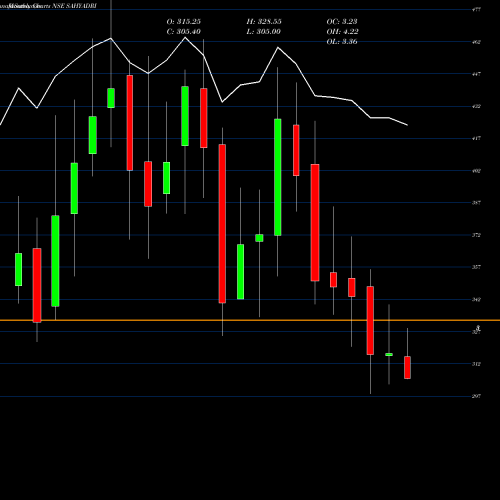Click the 447 price axis label
Image resolution: width=500 pixels, height=500 pixels.
[477, 74]
